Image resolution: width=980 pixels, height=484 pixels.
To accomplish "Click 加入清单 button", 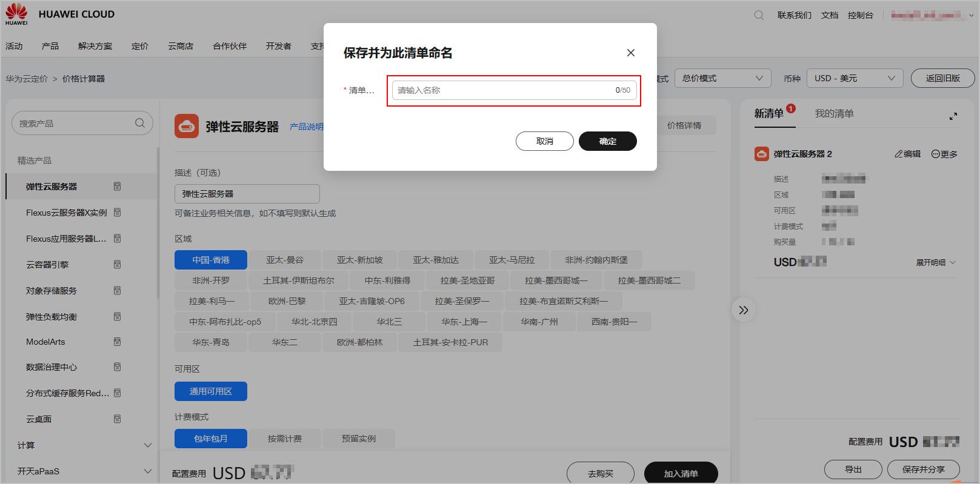I will (x=681, y=474).
